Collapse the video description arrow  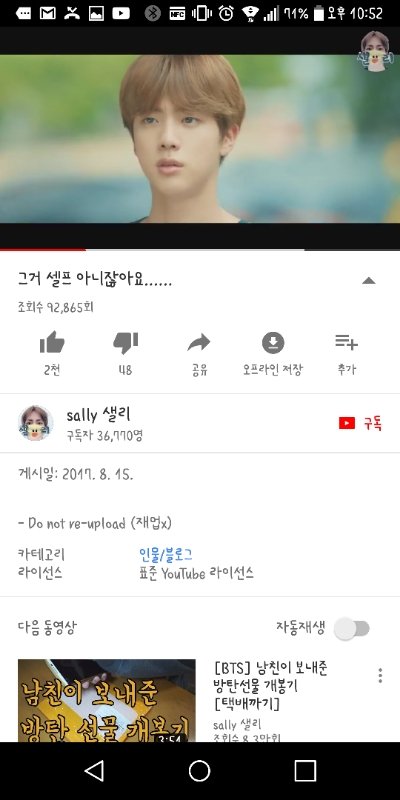tap(368, 280)
